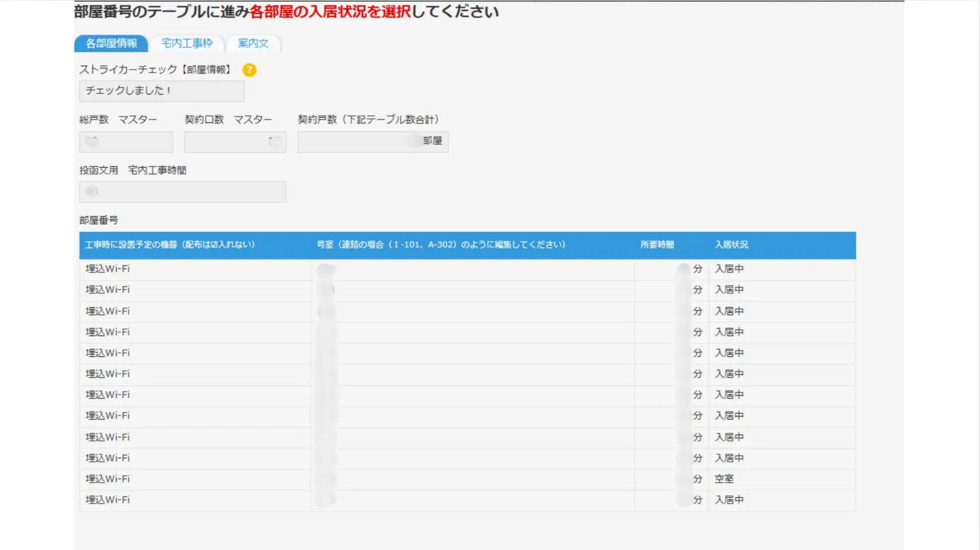This screenshot has width=980, height=550.
Task: Click the 号室 column header
Action: 440,245
